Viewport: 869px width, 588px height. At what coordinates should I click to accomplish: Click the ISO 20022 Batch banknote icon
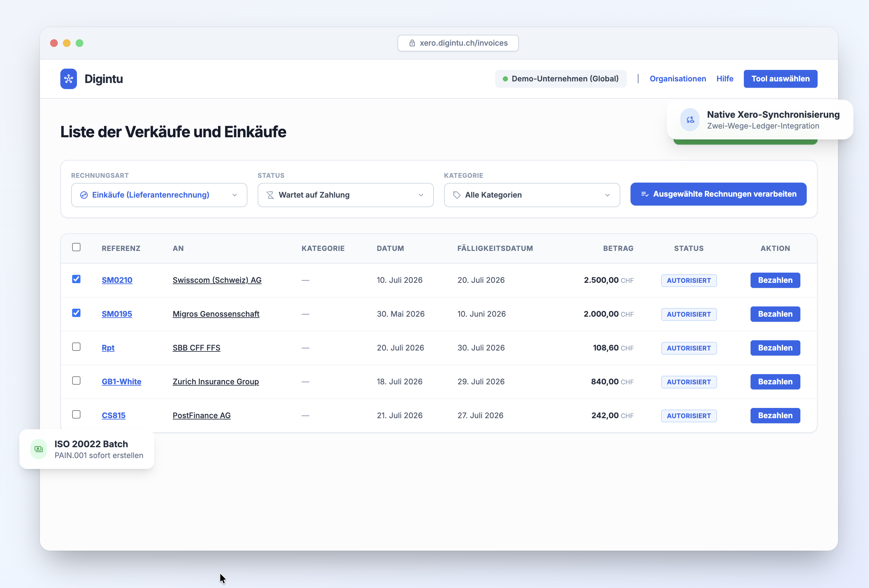point(39,449)
